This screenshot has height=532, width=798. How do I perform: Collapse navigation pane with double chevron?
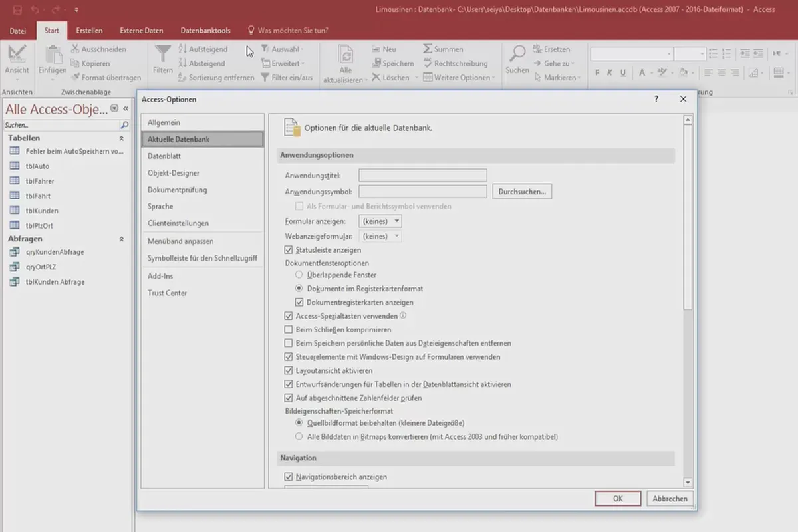pos(126,108)
